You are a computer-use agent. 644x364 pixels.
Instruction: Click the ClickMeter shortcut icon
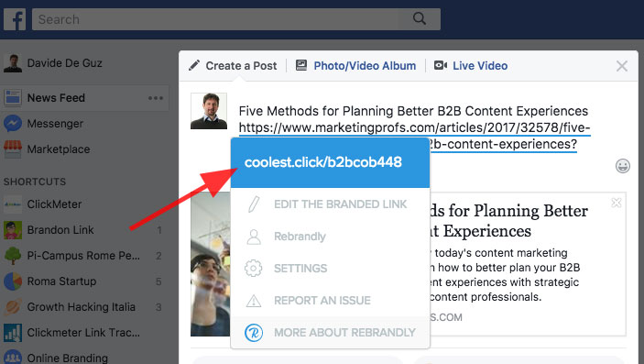13,204
